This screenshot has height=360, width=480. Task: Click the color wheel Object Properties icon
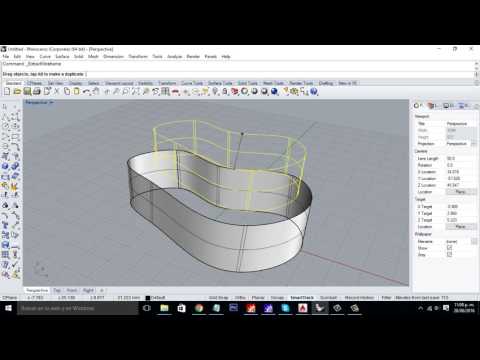[x=245, y=91]
